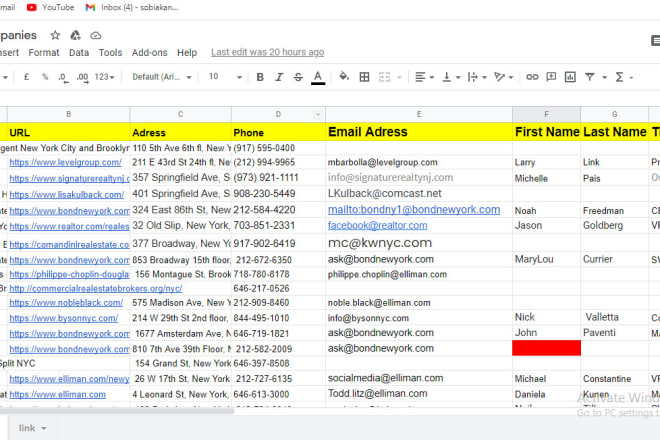Click the mailto bondny1 email link
The width and height of the screenshot is (660, 440).
click(x=414, y=210)
